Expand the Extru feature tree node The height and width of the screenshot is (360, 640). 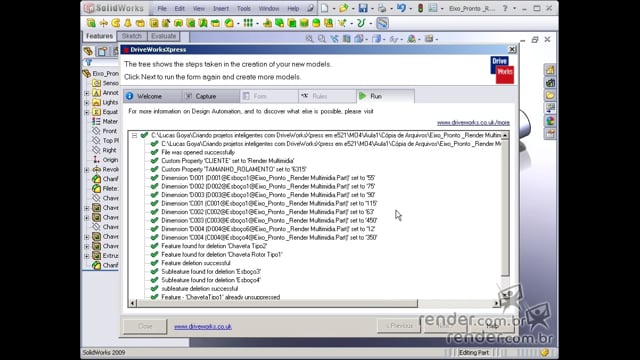[87, 256]
